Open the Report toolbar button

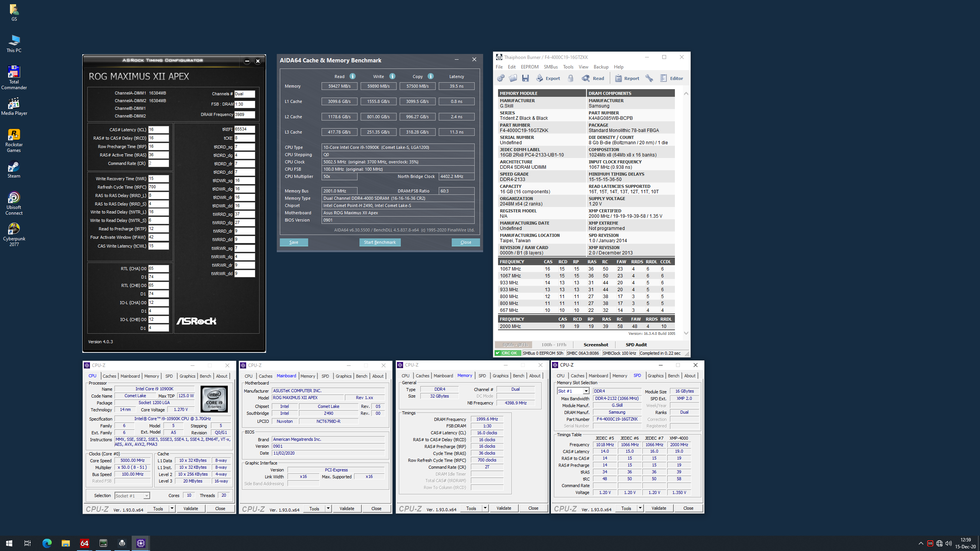pos(627,78)
